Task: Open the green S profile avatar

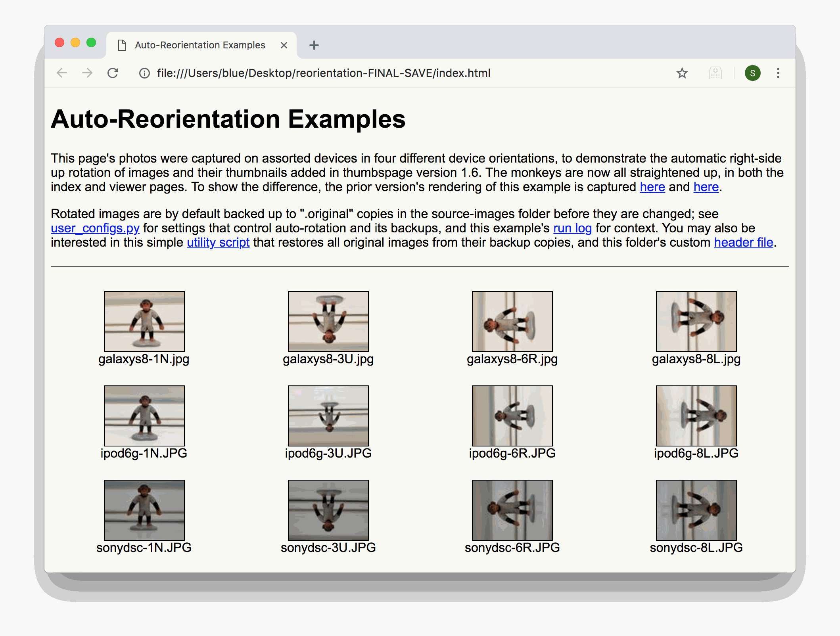Action: coord(752,73)
